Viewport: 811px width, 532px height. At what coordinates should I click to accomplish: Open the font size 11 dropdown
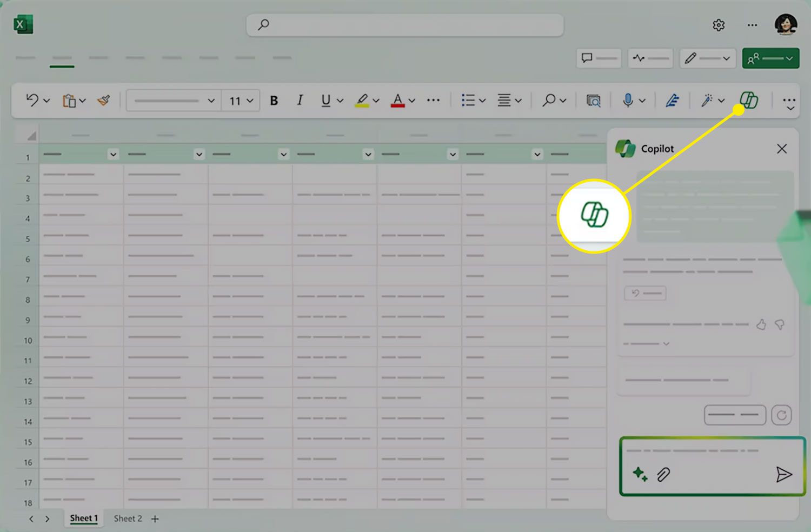pos(241,101)
